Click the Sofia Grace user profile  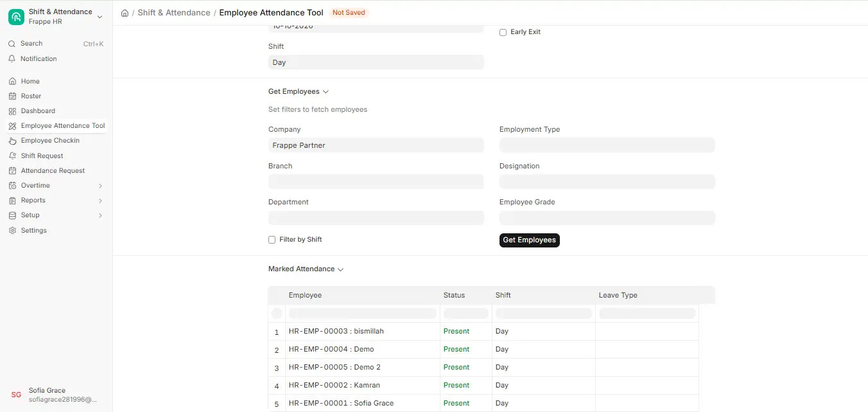(x=56, y=395)
